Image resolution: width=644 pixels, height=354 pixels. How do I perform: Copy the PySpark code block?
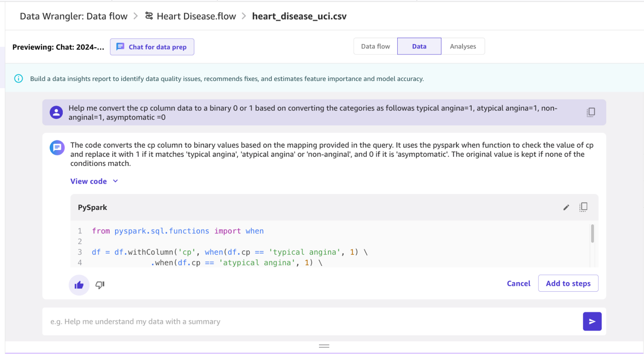(584, 207)
